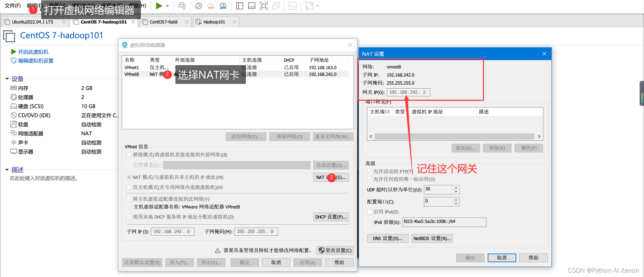
Task: Click the console view toolbar icon
Action: click(292, 6)
